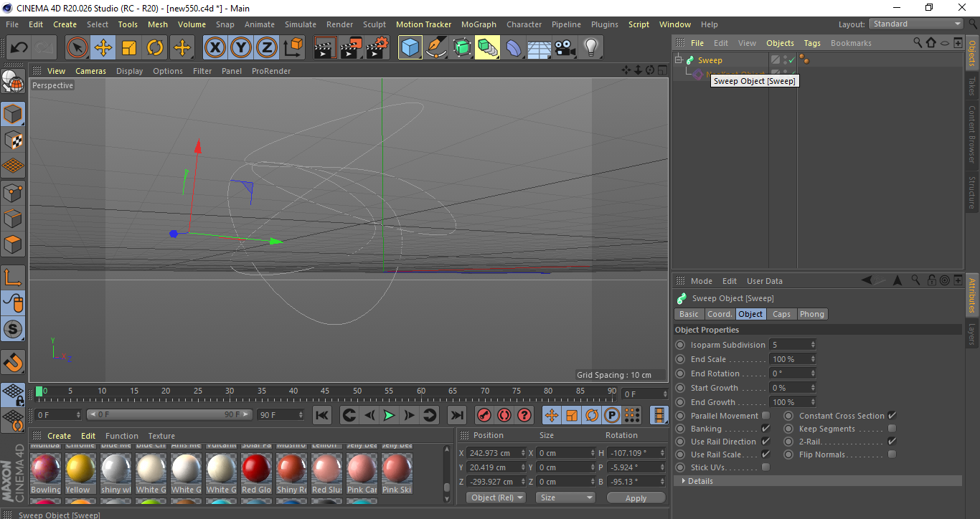Select the Spline Pen tool icon
This screenshot has height=519, width=980.
pos(436,48)
